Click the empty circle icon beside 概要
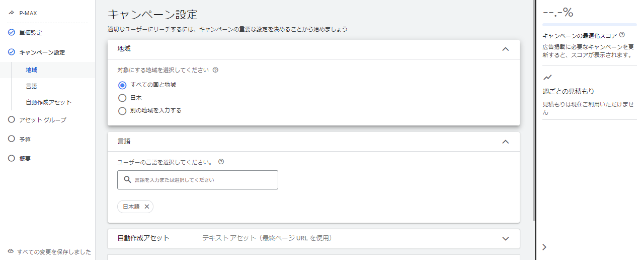The height and width of the screenshot is (260, 644). tap(12, 158)
